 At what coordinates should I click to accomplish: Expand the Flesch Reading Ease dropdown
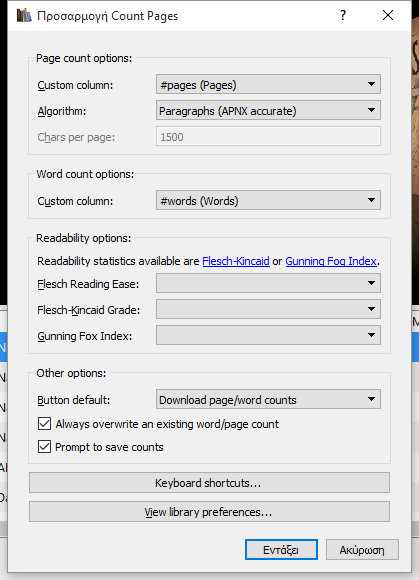268,283
